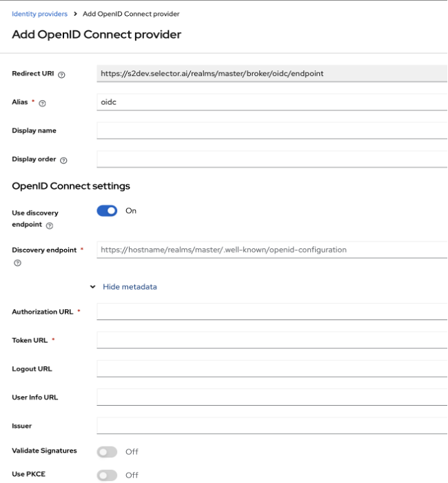Click the Display order field
Viewport: 448px width, 483px height.
[272, 159]
